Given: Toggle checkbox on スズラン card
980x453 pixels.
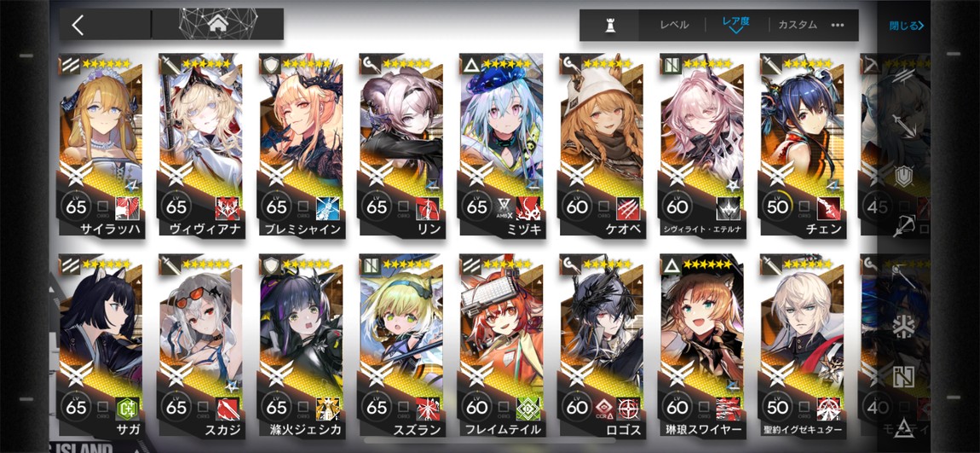Looking at the screenshot, I should tap(405, 407).
